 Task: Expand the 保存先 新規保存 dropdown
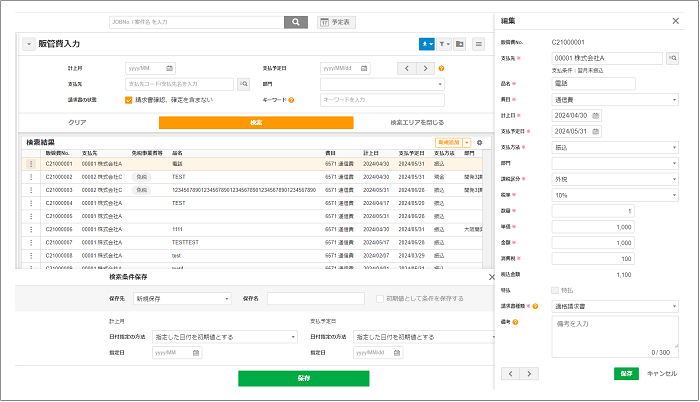click(178, 298)
